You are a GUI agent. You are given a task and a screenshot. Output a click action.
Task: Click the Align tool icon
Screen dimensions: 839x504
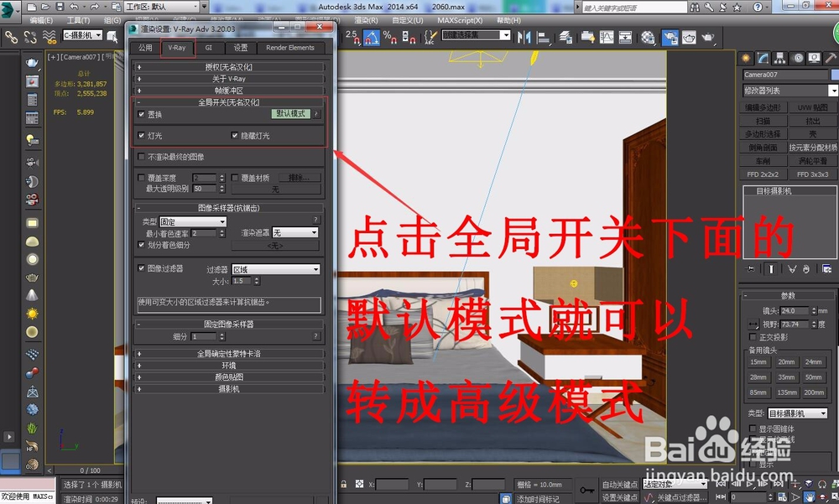pyautogui.click(x=544, y=37)
